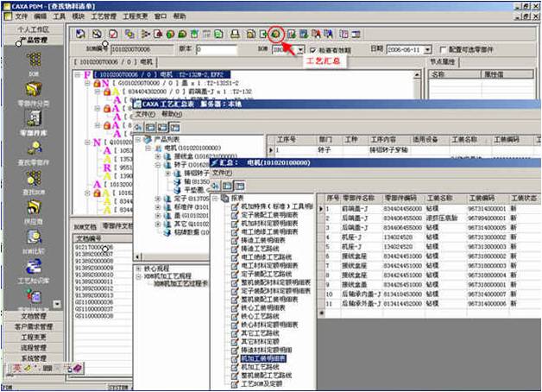Switch to the 零部件文档 tab
Screen dimensions: 542x392
(117, 225)
